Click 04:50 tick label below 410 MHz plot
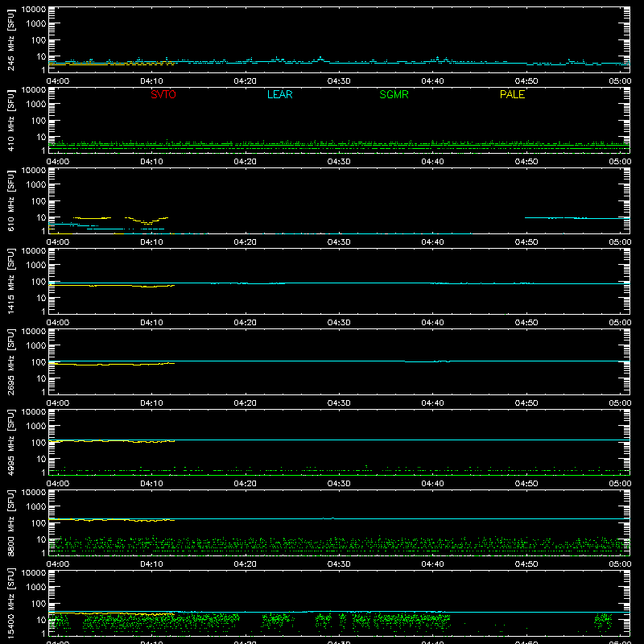This screenshot has width=644, height=644. [526, 162]
